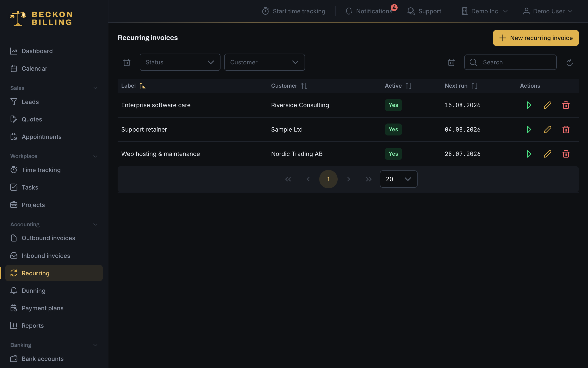Run the Enterprise software care recurring invoice
588x368 pixels.
point(529,105)
